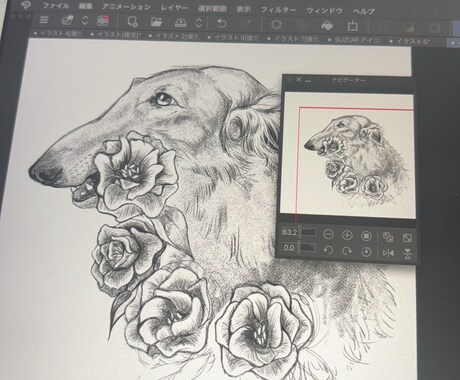Open the 編集 menu

[86, 6]
